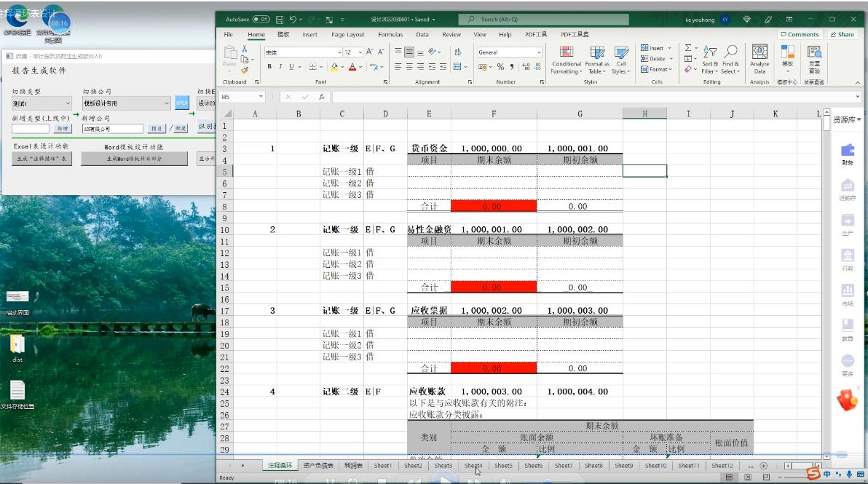This screenshot has height=484, width=868.
Task: Expand 切换公司 combo box in report software
Action: tap(167, 104)
